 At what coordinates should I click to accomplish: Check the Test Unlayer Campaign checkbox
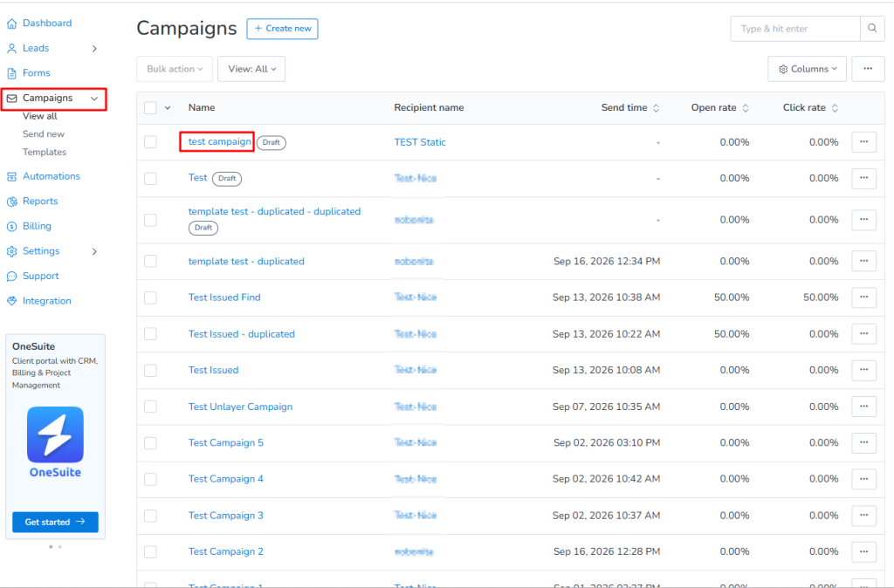coord(150,407)
